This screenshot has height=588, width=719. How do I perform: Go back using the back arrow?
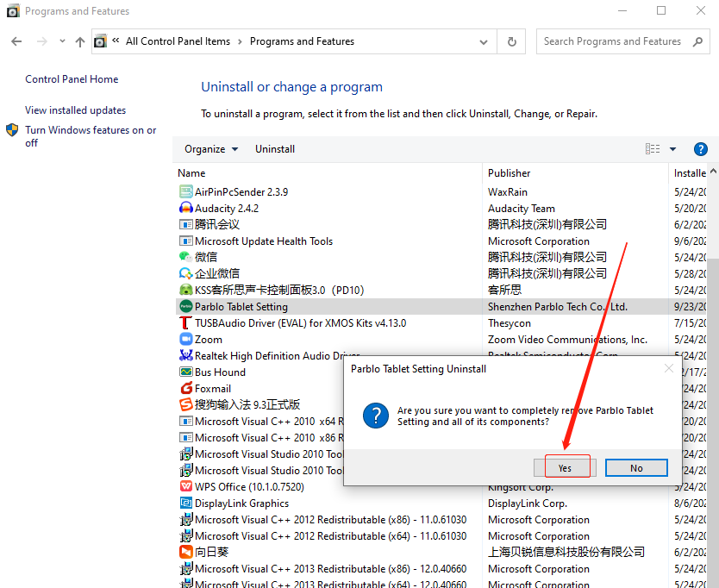16,41
